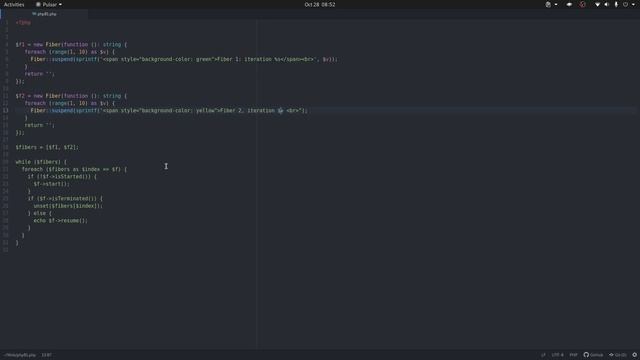Open the volume indicator in top bar
640x360 pixels.
click(x=607, y=4)
